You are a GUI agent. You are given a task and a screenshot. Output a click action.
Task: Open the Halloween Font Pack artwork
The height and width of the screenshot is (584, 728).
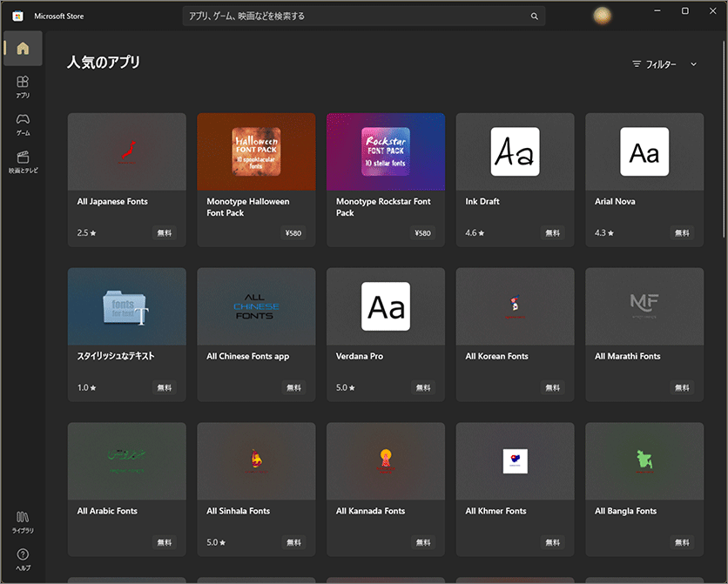point(256,151)
